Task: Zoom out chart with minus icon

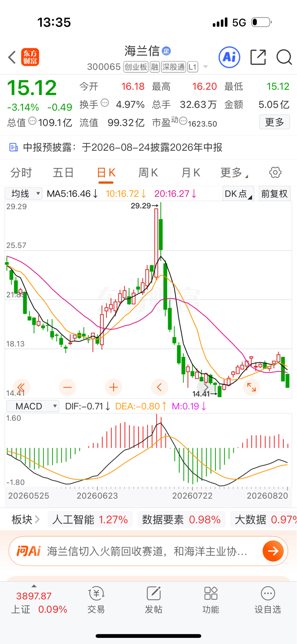Action: (68, 387)
